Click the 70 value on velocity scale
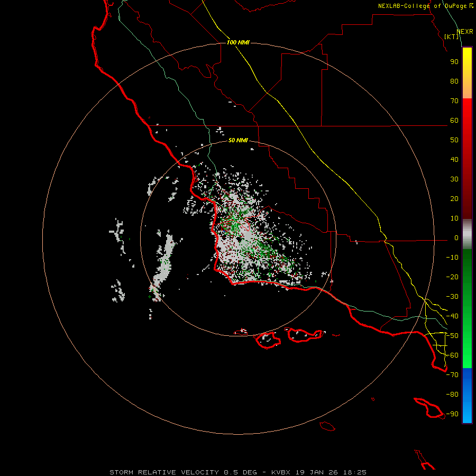This screenshot has height=476, width=476. (x=454, y=101)
